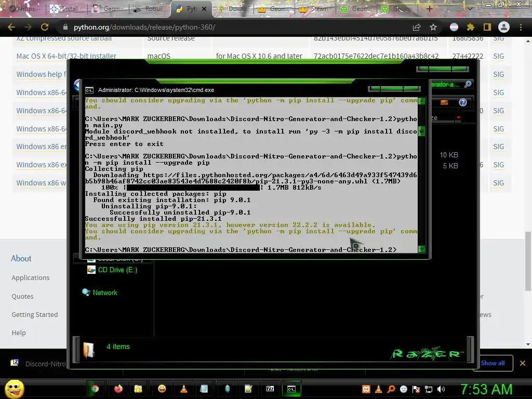Toggle Chrome's side panel icon
The image size is (532, 399).
(487, 27)
